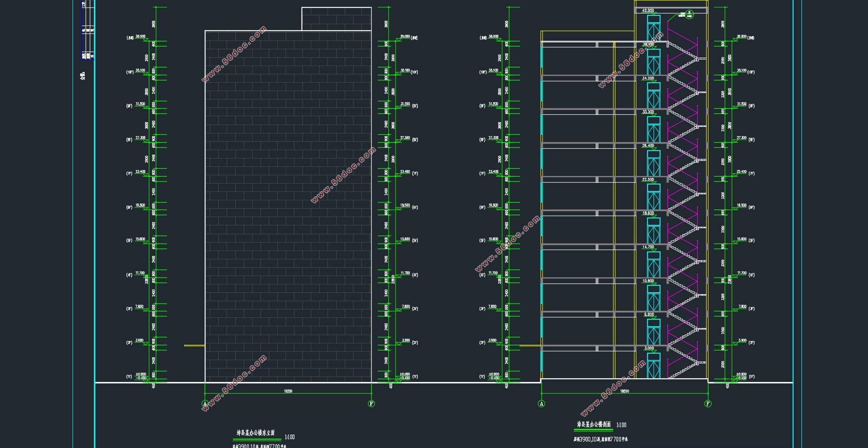This screenshot has width=868, height=448.
Task: Click the 1:100 scale beside the section title
Action: (621, 425)
